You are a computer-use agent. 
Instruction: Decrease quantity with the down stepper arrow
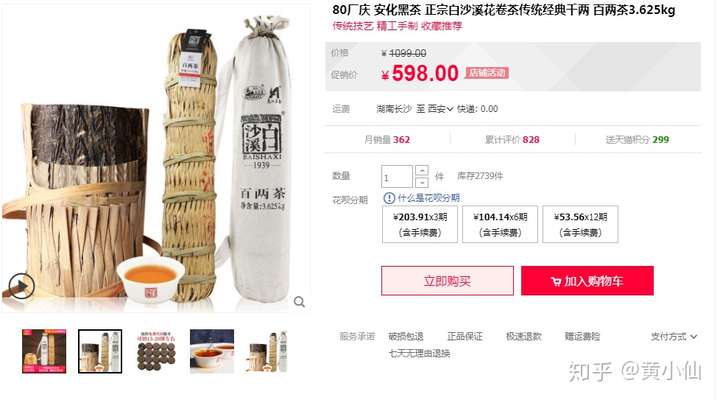pyautogui.click(x=422, y=182)
